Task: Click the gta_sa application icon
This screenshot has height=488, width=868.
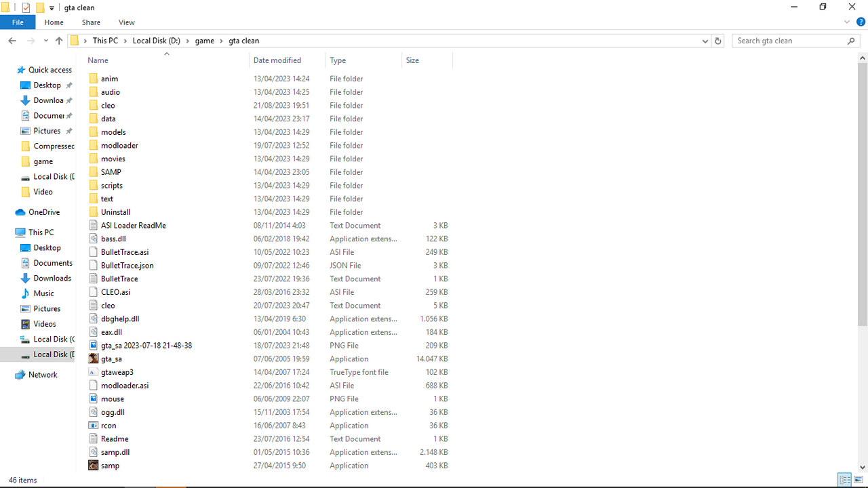Action: click(94, 359)
